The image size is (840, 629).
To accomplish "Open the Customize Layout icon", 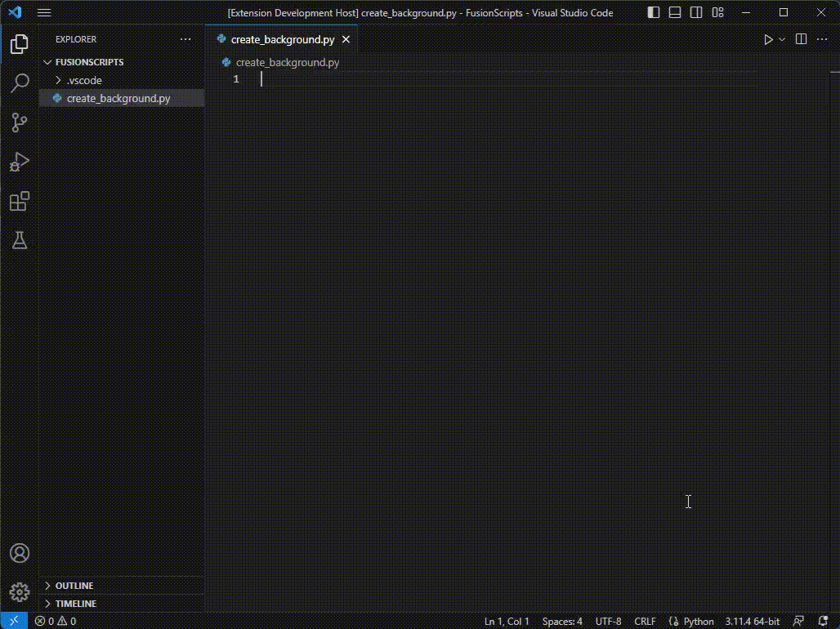I will point(718,12).
